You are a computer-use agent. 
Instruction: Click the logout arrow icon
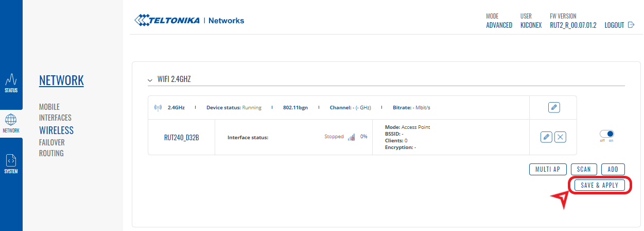click(631, 25)
